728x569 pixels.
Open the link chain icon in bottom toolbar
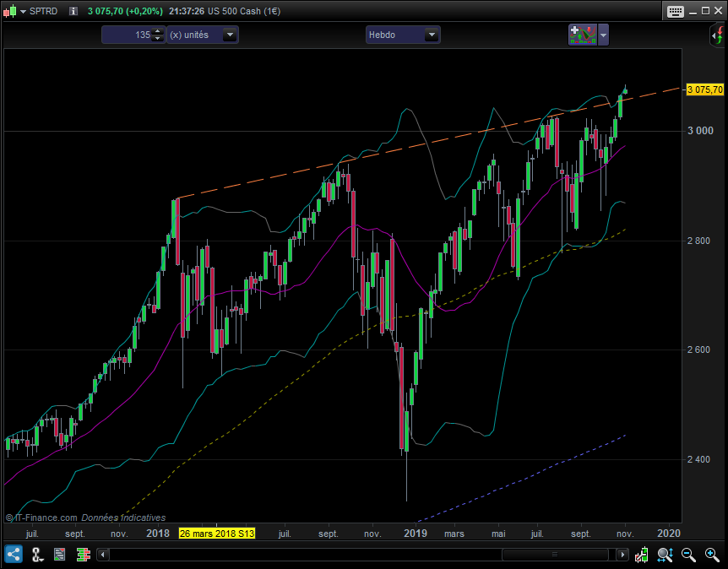(36, 555)
